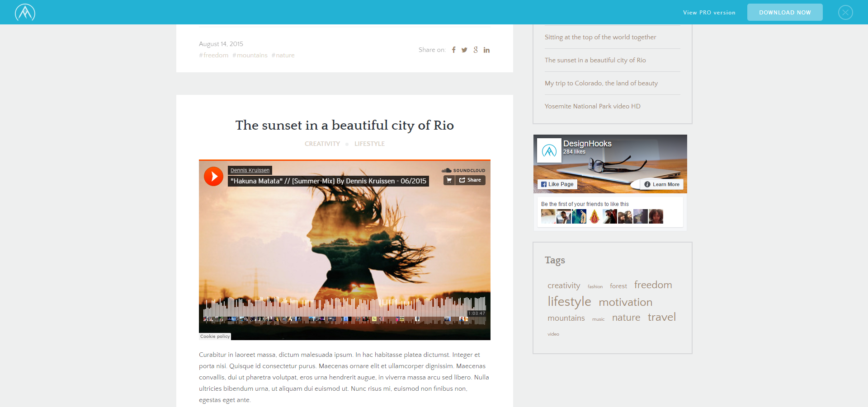
Task: Click Share button in SoundCloud player
Action: (x=470, y=180)
